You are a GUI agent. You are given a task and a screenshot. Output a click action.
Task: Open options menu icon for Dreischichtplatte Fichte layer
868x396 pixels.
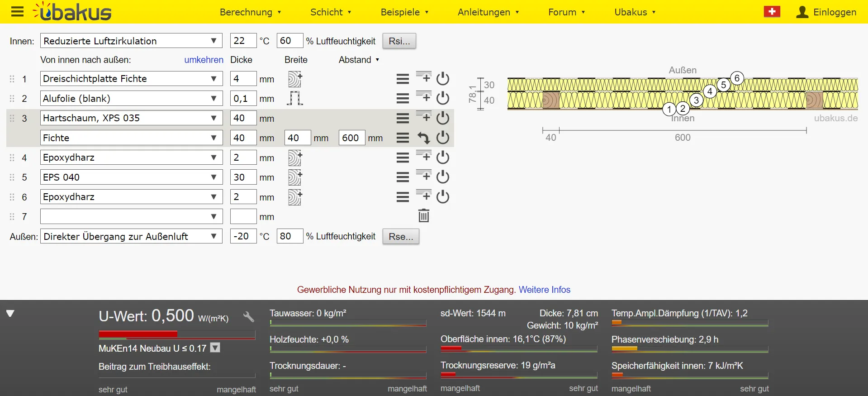(x=403, y=79)
